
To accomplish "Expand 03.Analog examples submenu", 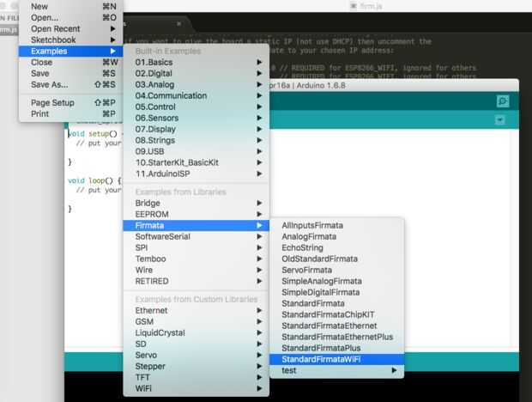I will coord(196,84).
